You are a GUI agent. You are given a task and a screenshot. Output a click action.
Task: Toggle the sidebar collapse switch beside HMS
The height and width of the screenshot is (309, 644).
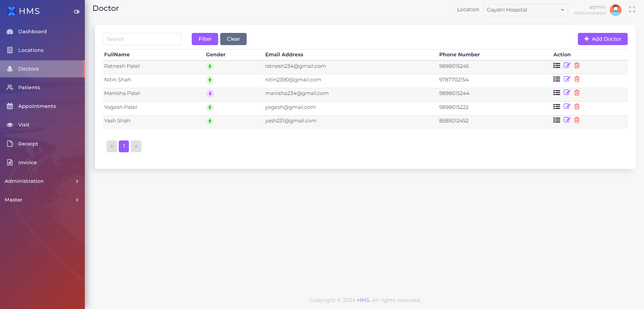pyautogui.click(x=77, y=12)
